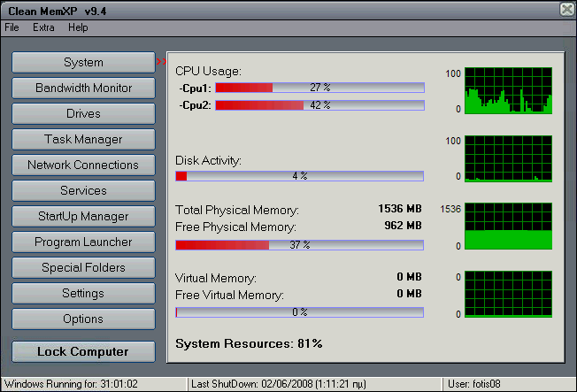Click the Cpu1 usage bar showing 27 %

coord(319,88)
